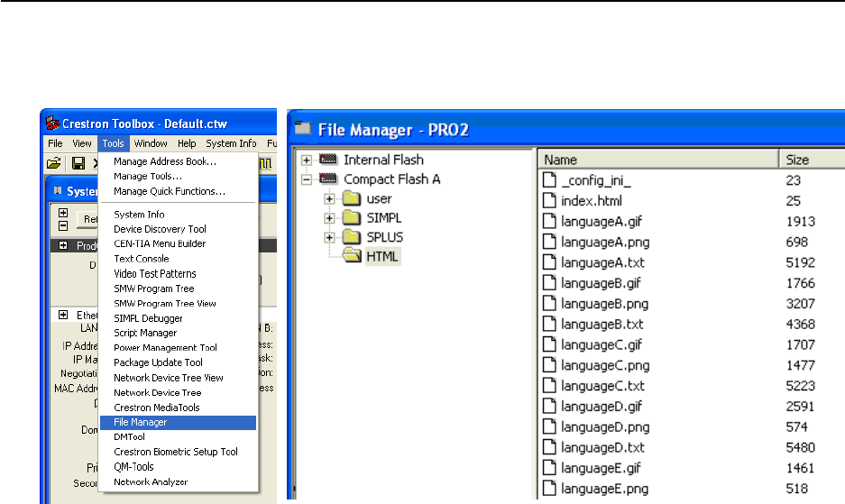
Task: Open the System Info menu bar item
Action: [231, 143]
